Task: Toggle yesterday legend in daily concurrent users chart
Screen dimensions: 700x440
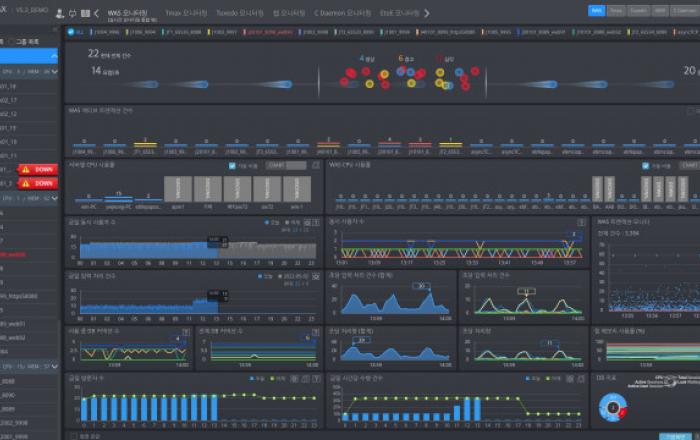Action: (x=293, y=222)
